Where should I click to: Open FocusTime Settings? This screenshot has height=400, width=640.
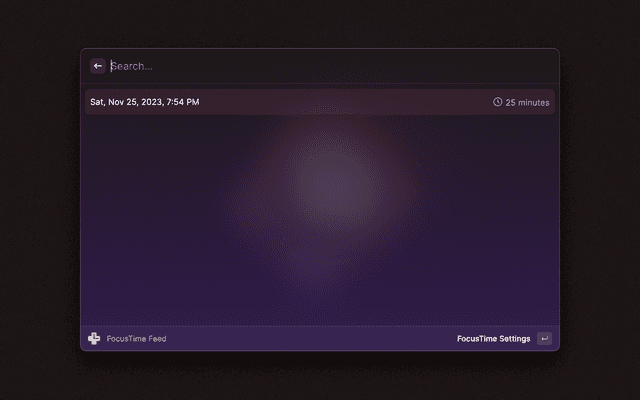493,339
